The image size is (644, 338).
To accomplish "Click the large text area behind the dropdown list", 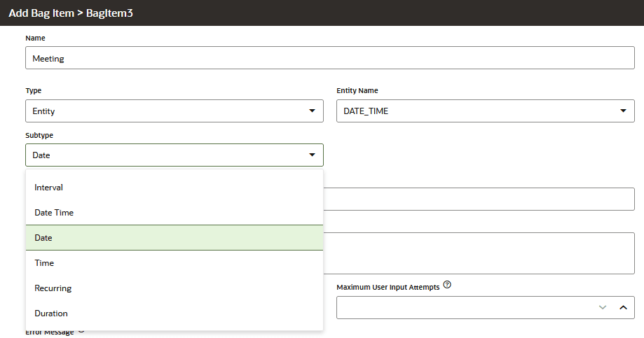I will pyautogui.click(x=479, y=253).
